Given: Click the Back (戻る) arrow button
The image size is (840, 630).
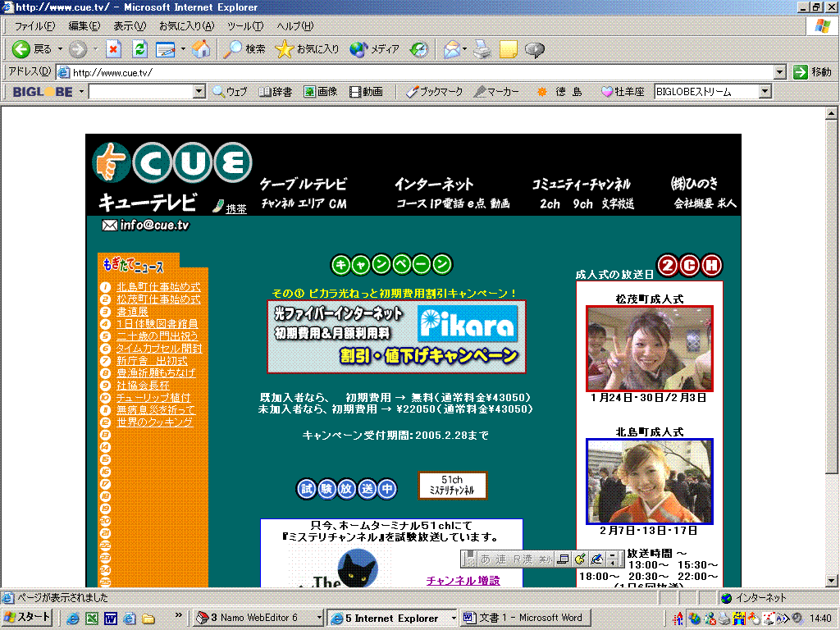Looking at the screenshot, I should pos(32,49).
